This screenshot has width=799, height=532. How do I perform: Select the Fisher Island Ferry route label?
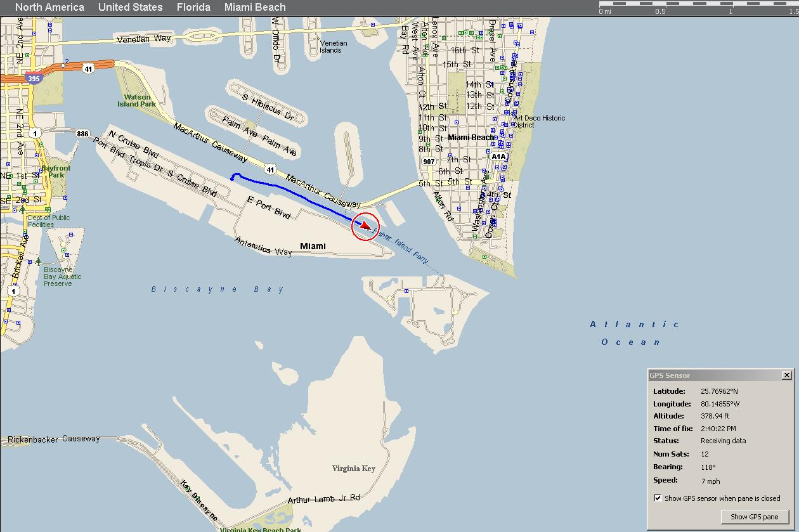[403, 246]
